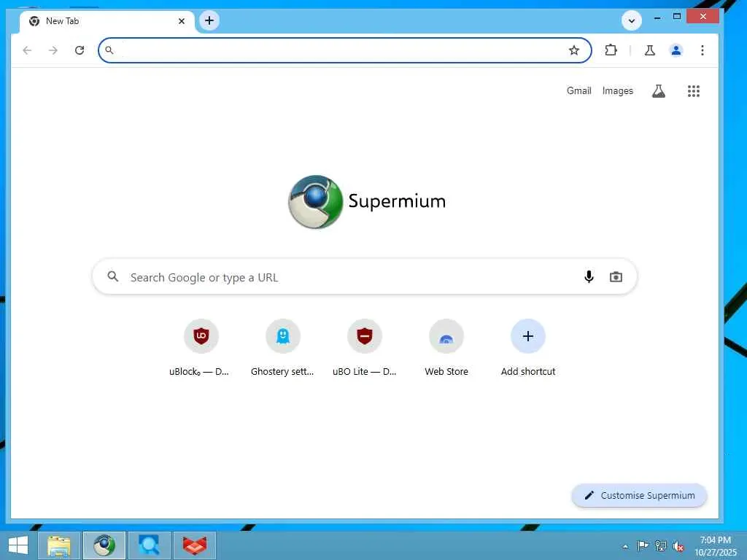Open the Gmail link
This screenshot has height=560, width=747.
click(x=578, y=90)
